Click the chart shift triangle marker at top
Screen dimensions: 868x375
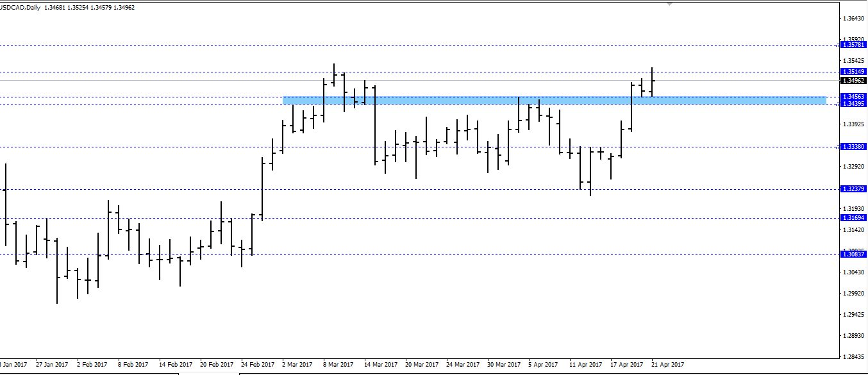670,4
